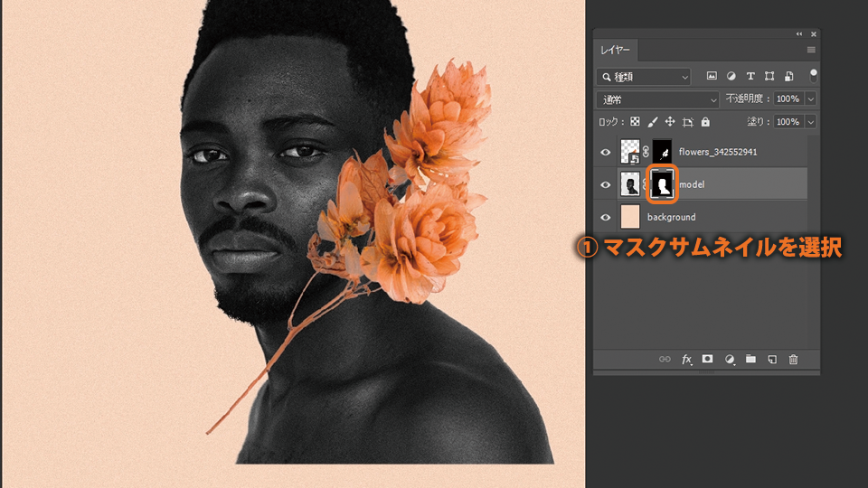Viewport: 868px width, 488px height.
Task: Lock layer position icon
Action: pyautogui.click(x=670, y=122)
